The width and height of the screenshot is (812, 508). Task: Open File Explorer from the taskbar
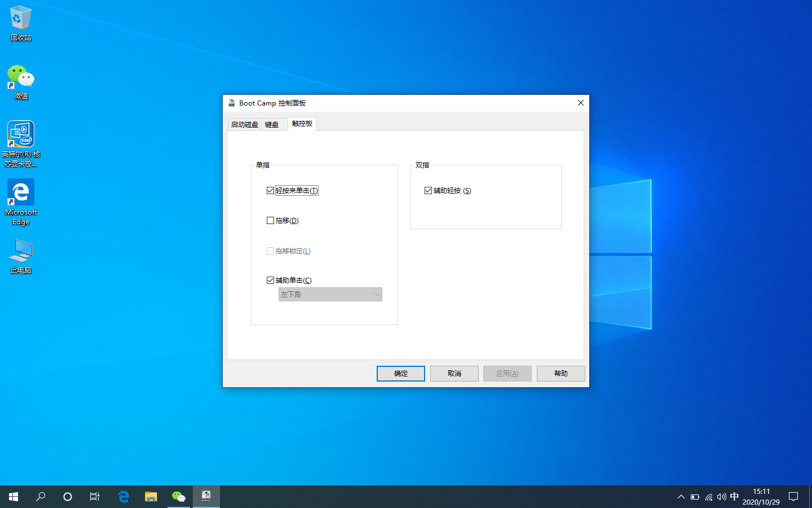151,496
